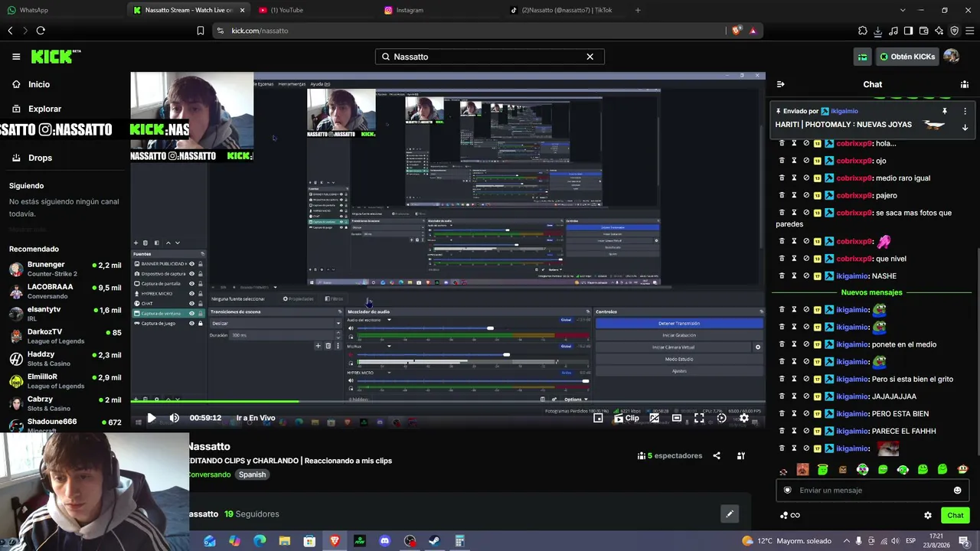Viewport: 980px width, 551px height.
Task: Open the profile avatar menu in Kick header
Action: 952,57
